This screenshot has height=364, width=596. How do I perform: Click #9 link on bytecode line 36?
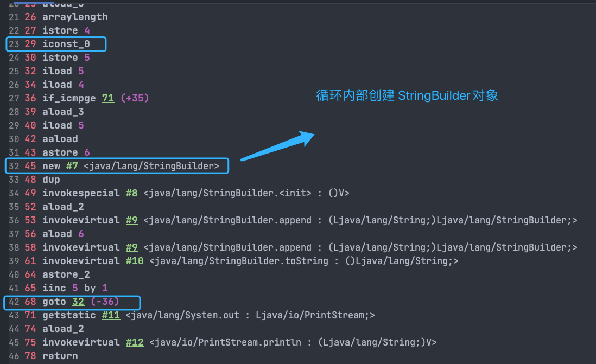(x=132, y=220)
